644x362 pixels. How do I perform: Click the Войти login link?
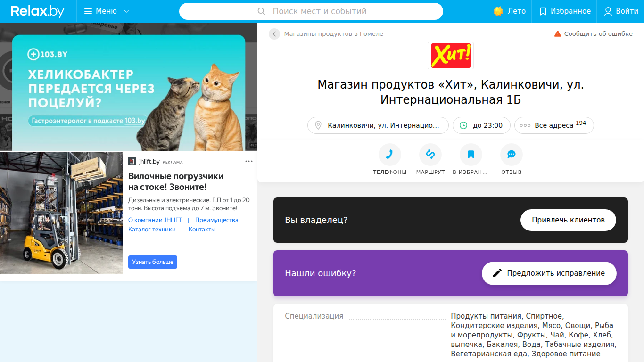(x=627, y=11)
